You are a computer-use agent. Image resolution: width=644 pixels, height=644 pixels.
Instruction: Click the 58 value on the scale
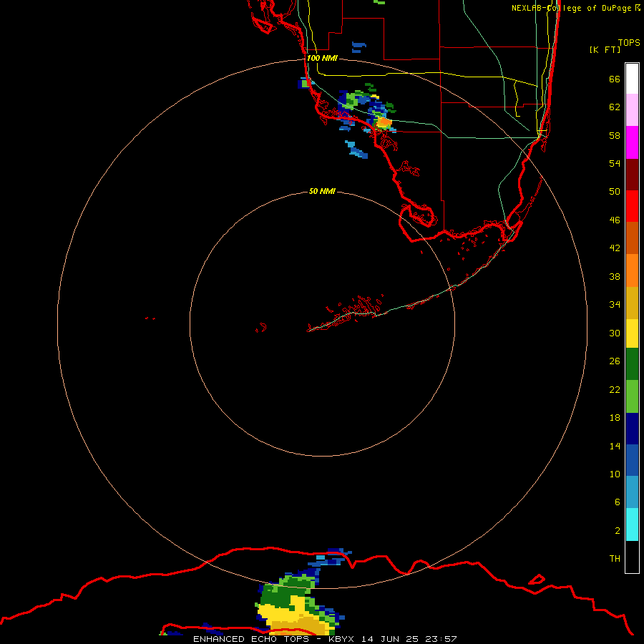pos(615,135)
